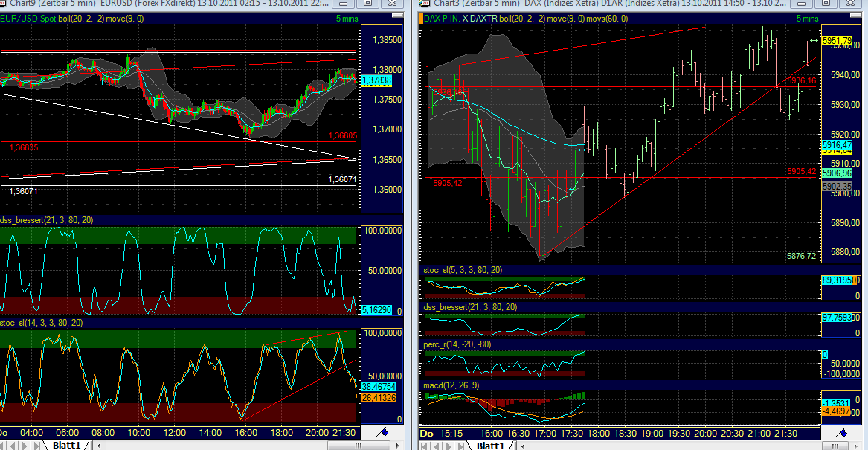Open drawing tools pencil icon in DAX chart

(x=841, y=432)
